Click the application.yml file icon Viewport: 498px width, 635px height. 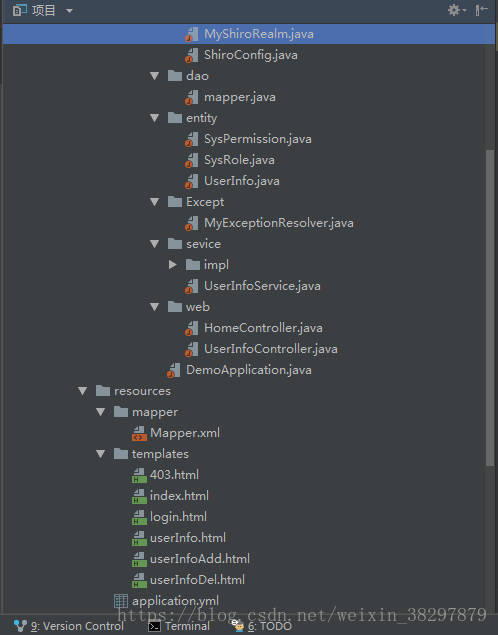(121, 601)
